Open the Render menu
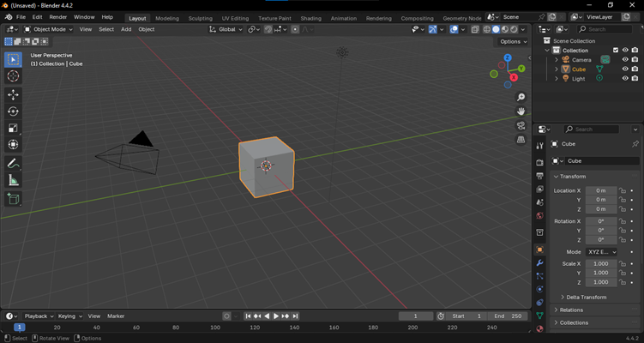The image size is (644, 343). pos(57,17)
